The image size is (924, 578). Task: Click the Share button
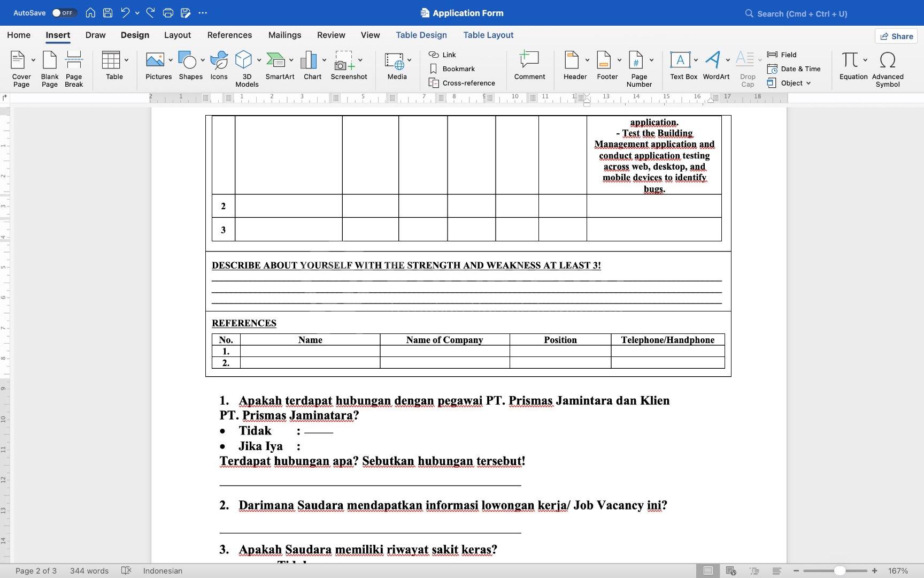[x=896, y=36]
